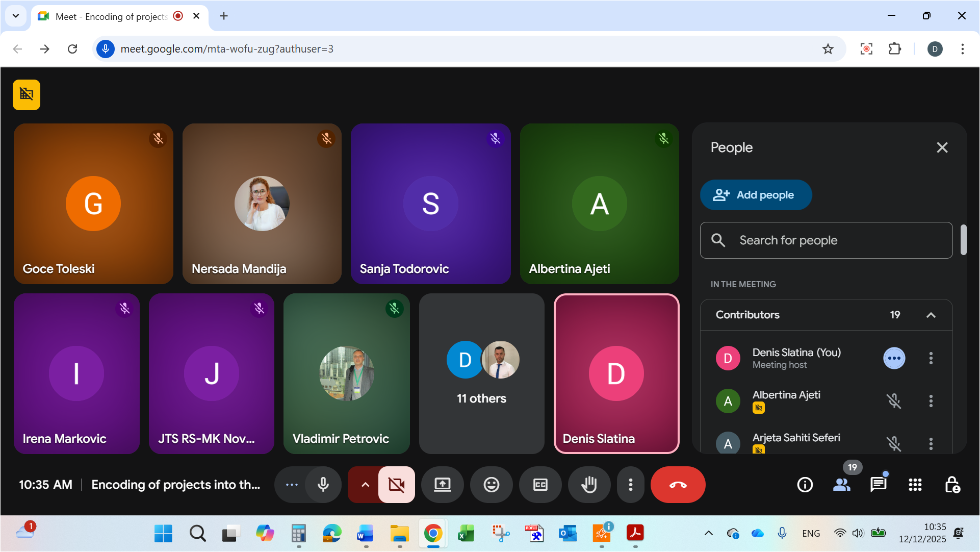
Task: Click the Search for people field
Action: click(826, 240)
